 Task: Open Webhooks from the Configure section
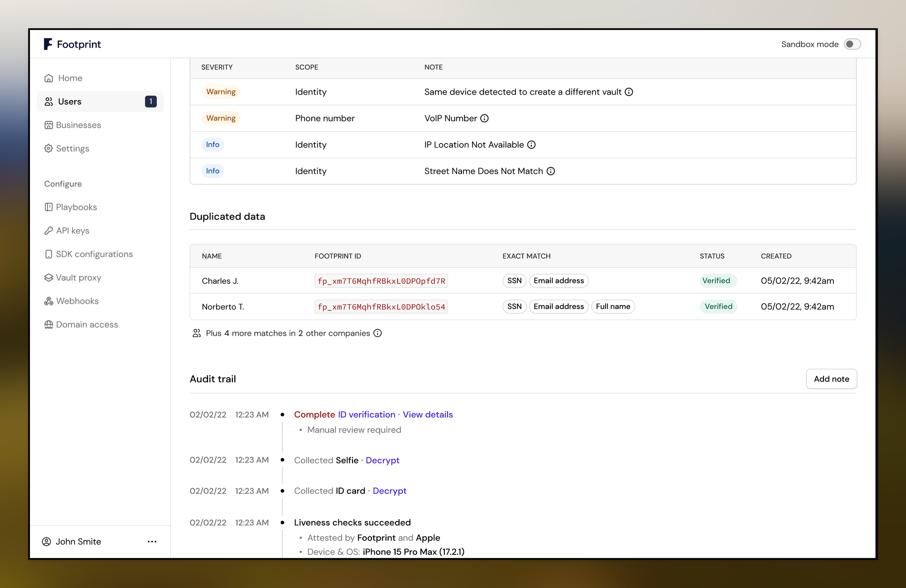pyautogui.click(x=77, y=301)
